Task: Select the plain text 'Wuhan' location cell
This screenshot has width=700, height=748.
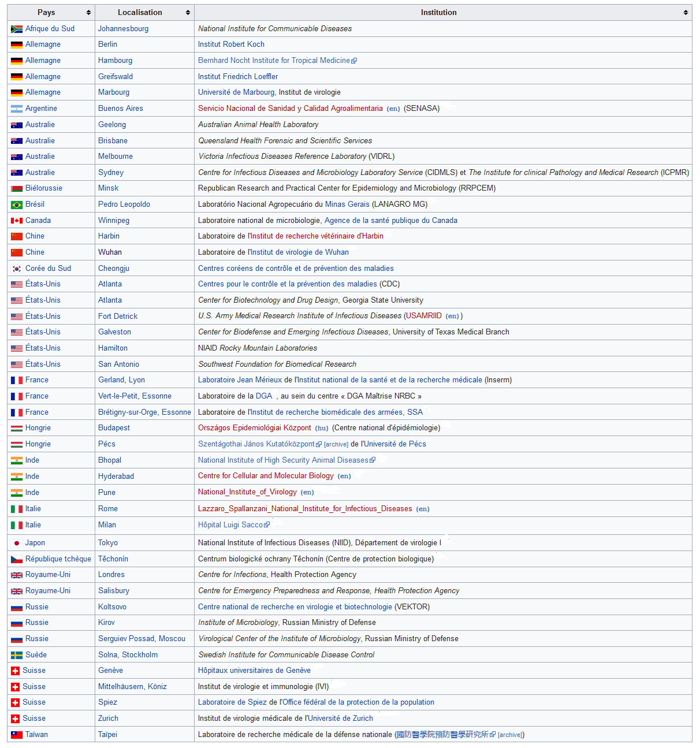Action: [110, 252]
